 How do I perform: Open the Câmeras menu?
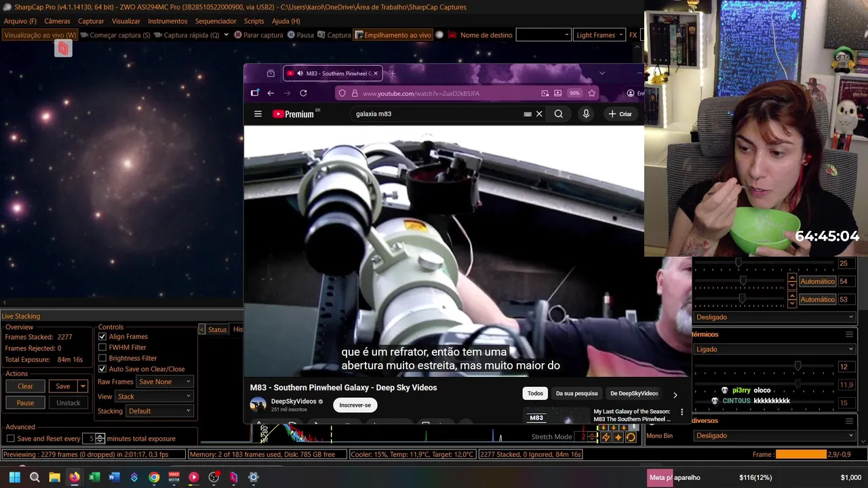tap(57, 21)
